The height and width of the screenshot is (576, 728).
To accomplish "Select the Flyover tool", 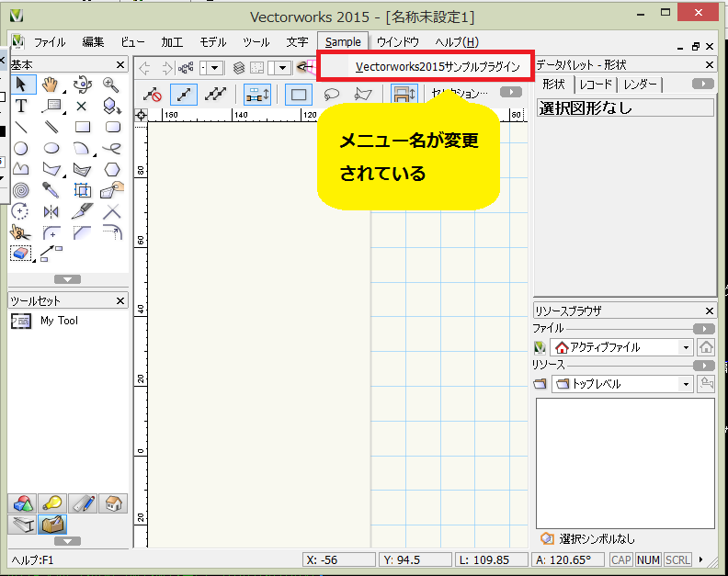I will pos(82,84).
